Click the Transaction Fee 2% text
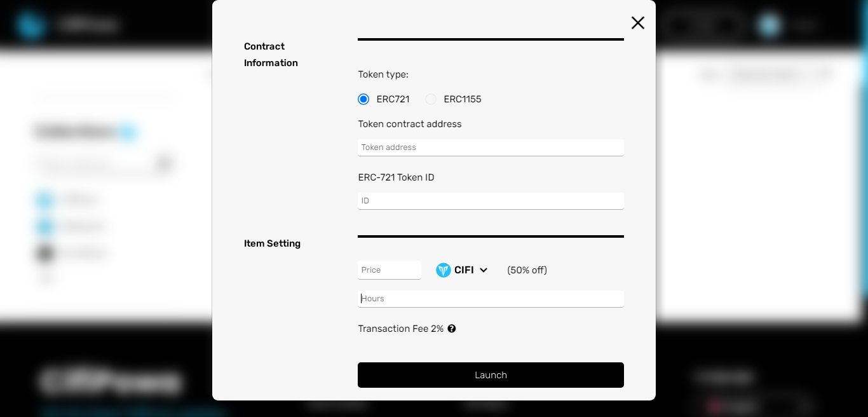This screenshot has width=868, height=417. 401,329
